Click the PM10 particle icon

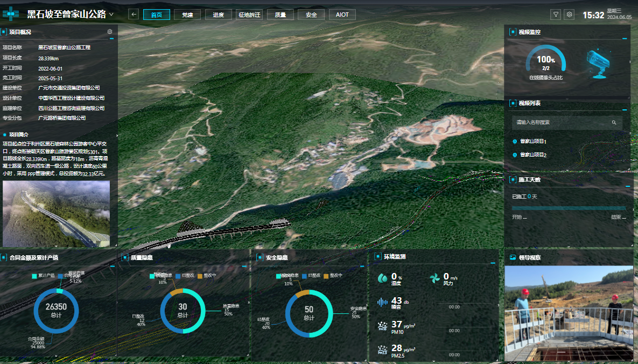coord(382,326)
